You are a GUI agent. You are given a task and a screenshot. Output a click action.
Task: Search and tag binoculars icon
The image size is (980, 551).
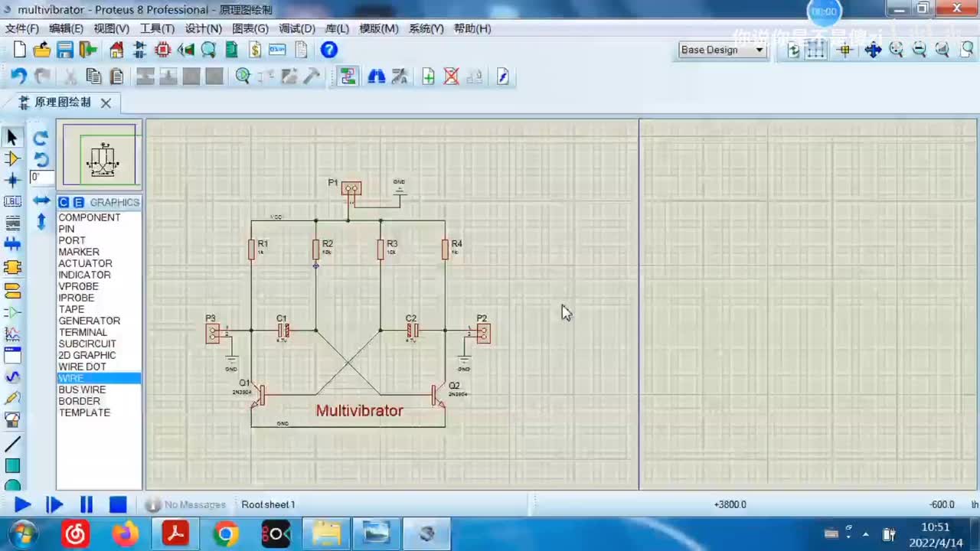[x=376, y=77]
